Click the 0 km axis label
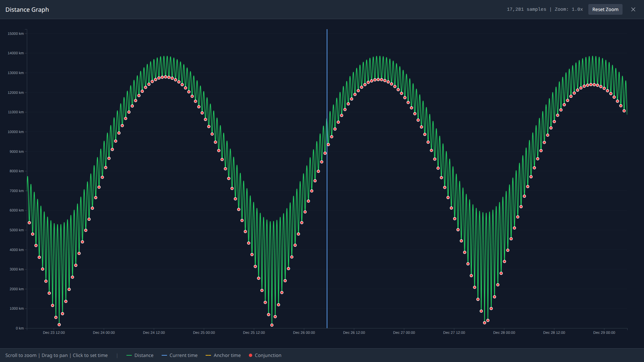Image resolution: width=644 pixels, height=362 pixels. 19,328
